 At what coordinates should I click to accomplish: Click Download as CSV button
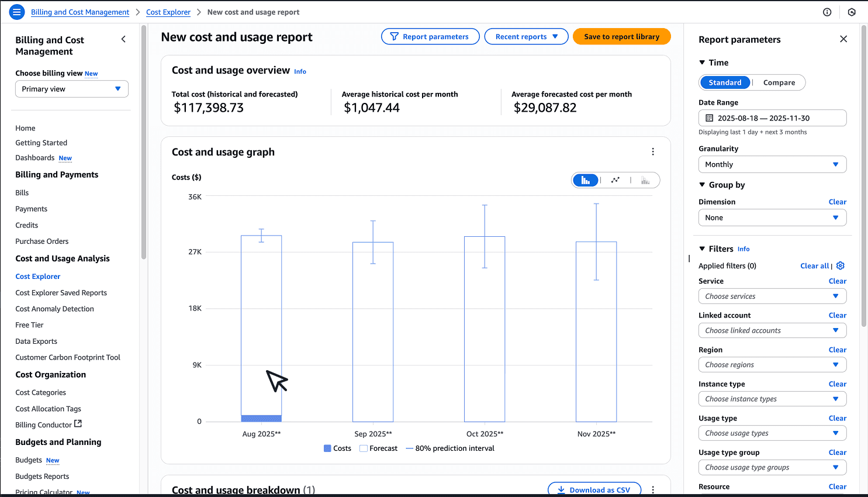594,489
